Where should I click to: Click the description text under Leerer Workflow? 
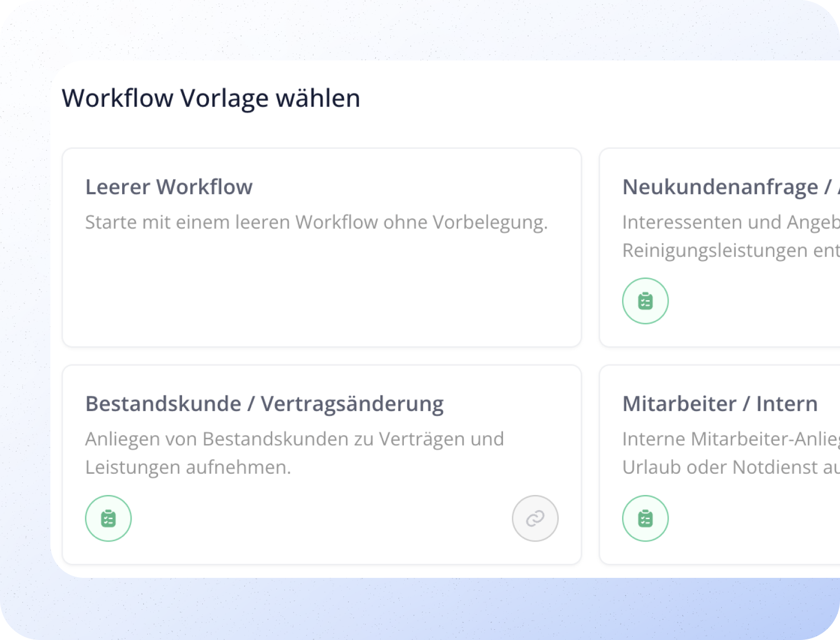pos(317,222)
